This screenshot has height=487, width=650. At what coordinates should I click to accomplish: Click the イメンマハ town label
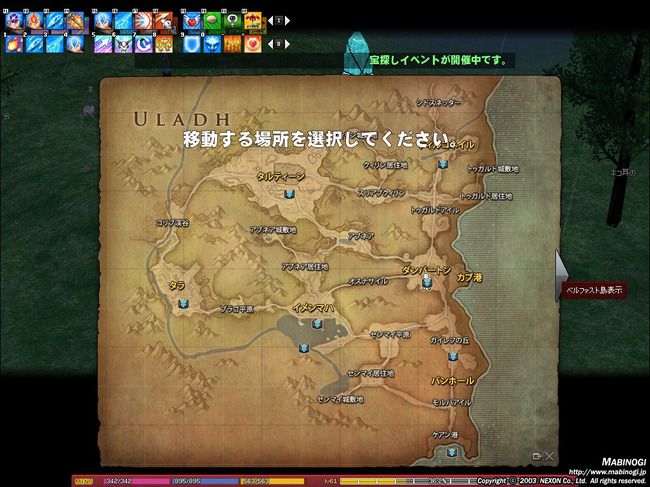(313, 308)
